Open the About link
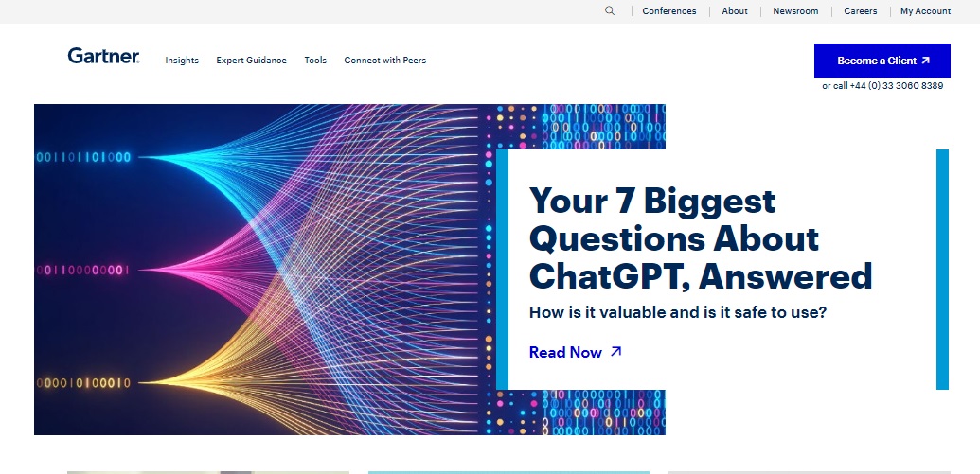 [x=735, y=10]
